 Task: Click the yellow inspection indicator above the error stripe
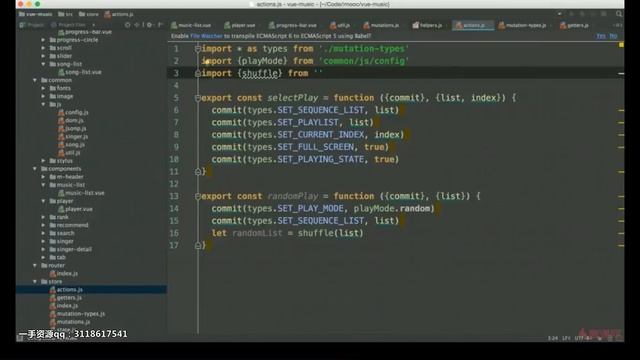(621, 44)
